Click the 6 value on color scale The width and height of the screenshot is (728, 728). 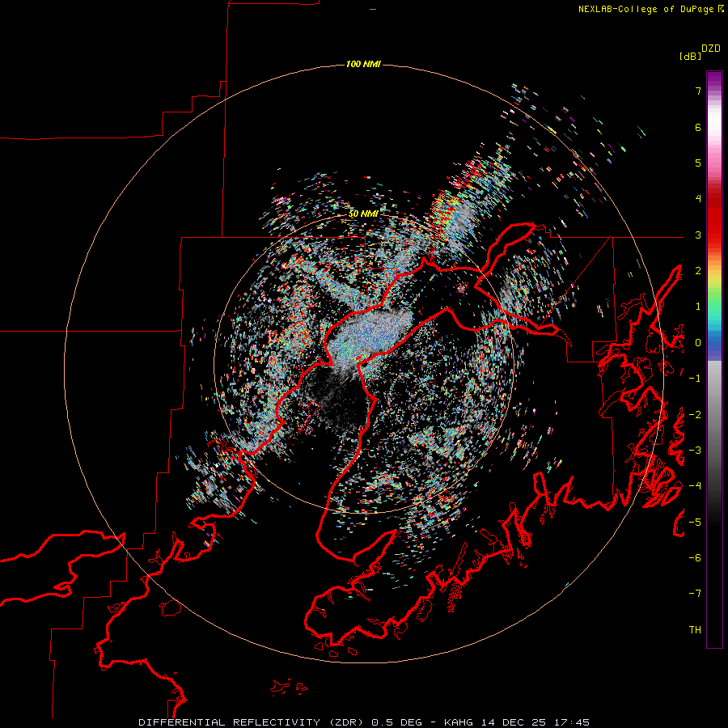698,127
